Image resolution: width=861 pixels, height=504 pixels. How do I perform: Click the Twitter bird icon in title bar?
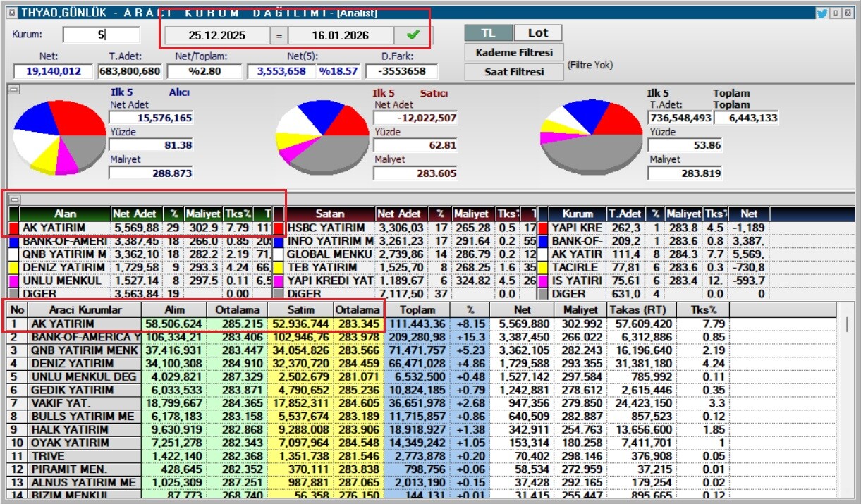[822, 13]
